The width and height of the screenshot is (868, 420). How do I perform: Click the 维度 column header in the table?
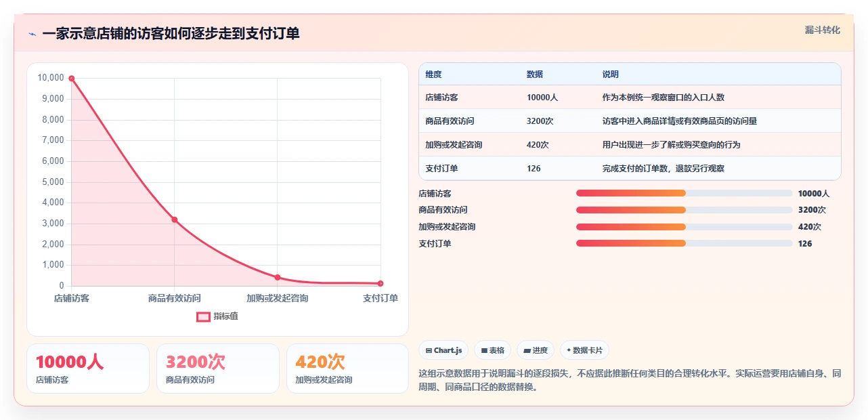[433, 75]
